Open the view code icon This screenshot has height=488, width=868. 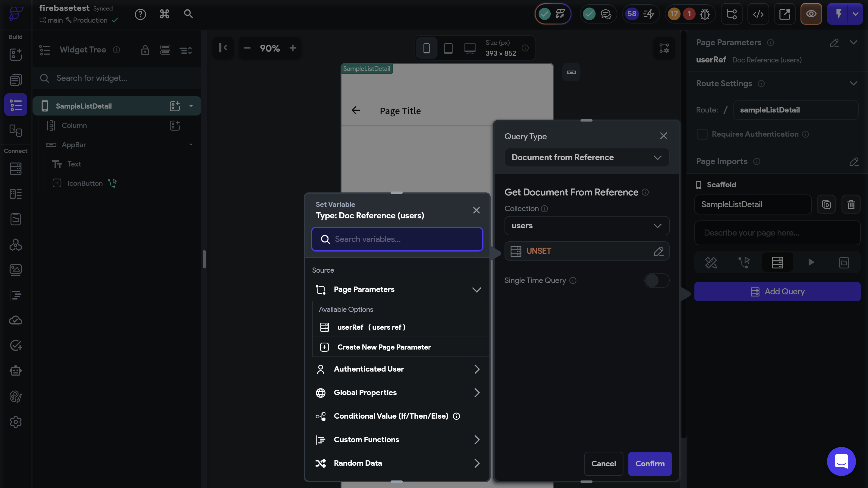758,14
